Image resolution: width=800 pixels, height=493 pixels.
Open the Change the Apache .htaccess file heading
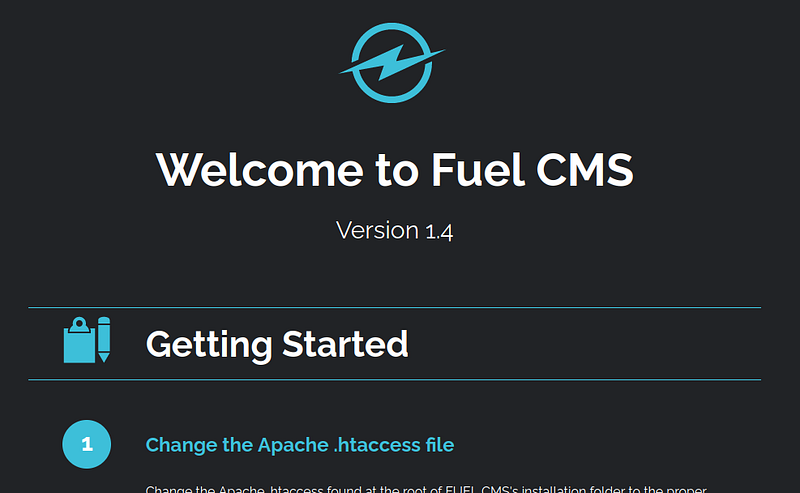coord(299,445)
